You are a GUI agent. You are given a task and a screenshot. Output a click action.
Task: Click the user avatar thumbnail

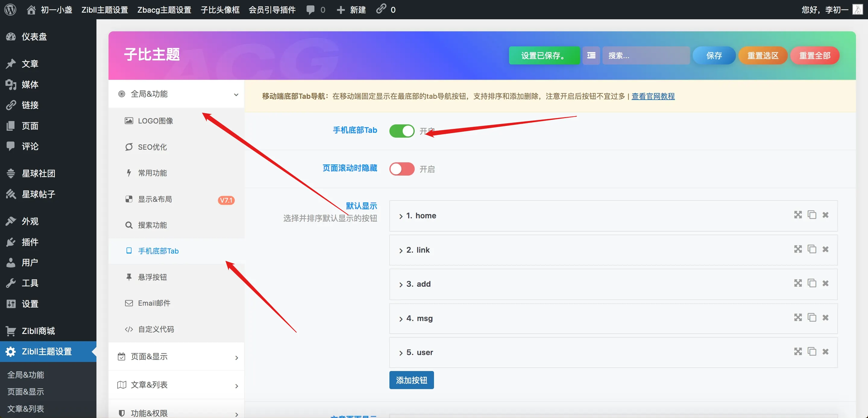(x=857, y=9)
